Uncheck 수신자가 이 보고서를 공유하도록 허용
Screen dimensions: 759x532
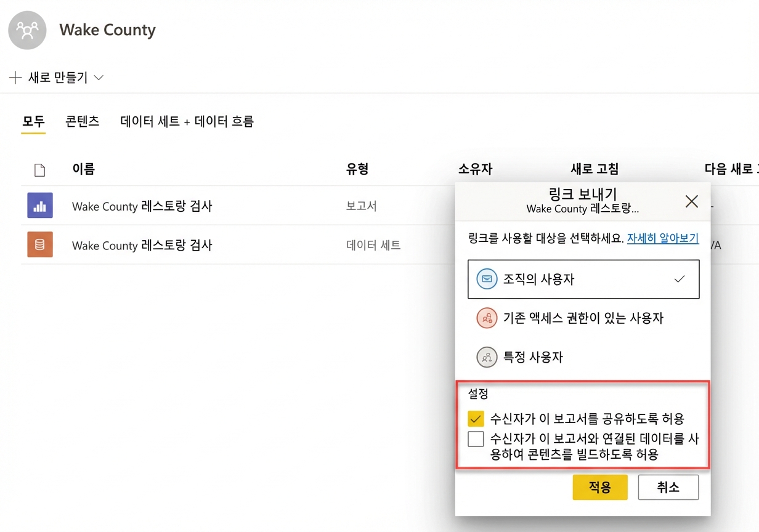coord(476,419)
